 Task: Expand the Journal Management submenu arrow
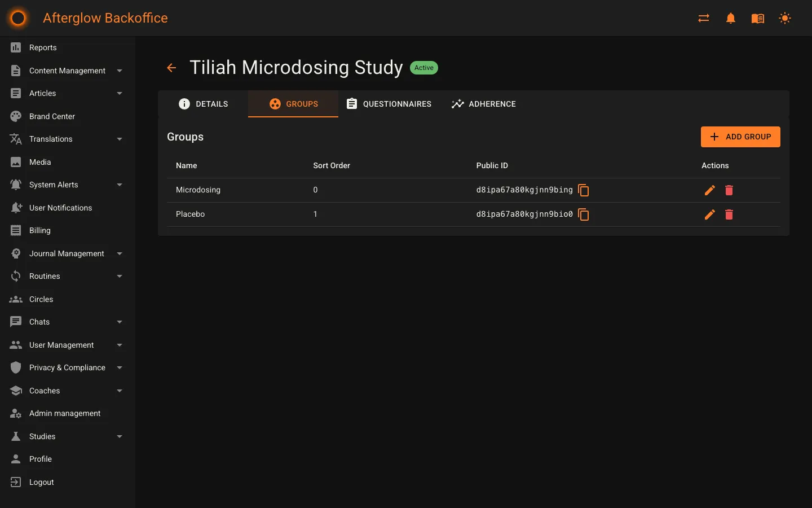(x=120, y=253)
